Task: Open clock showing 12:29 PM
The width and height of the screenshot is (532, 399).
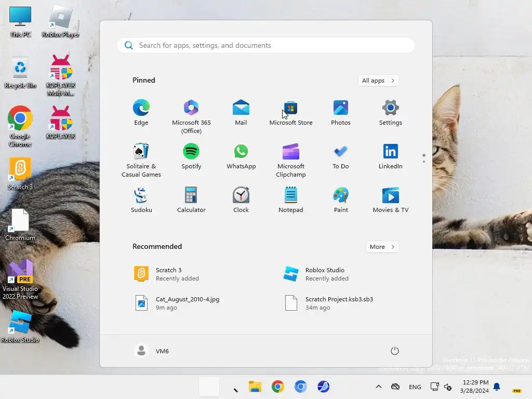Action: pos(475,387)
